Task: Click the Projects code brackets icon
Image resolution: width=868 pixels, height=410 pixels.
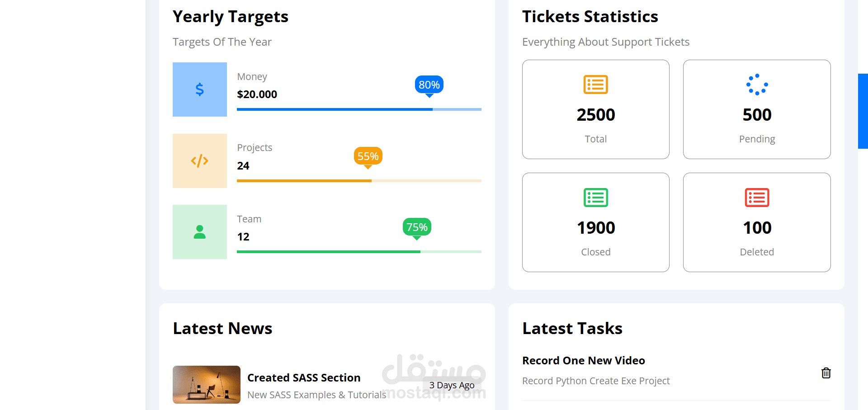Action: click(x=199, y=161)
